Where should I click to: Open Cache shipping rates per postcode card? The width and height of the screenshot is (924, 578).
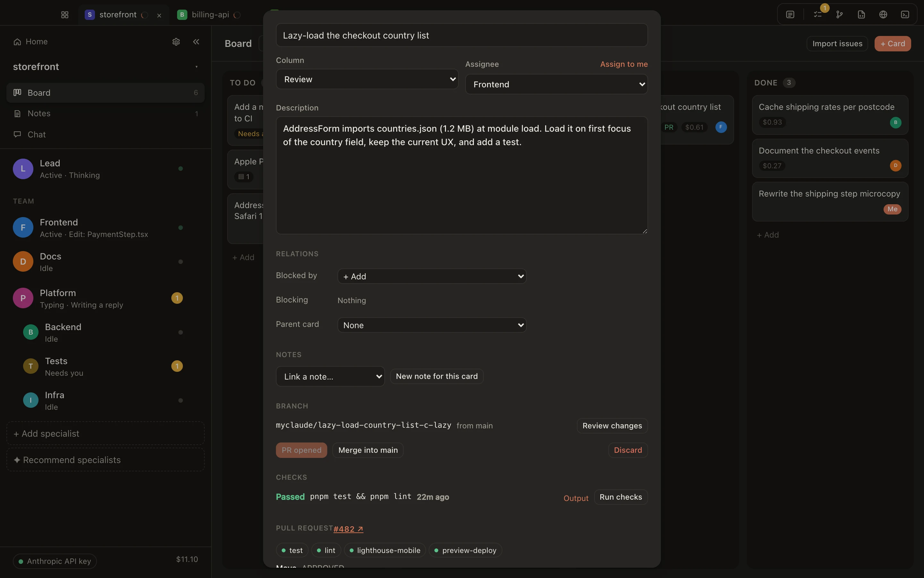tap(830, 115)
